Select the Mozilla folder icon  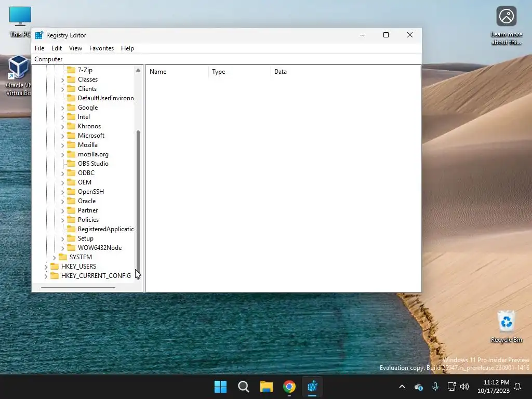[x=71, y=145]
